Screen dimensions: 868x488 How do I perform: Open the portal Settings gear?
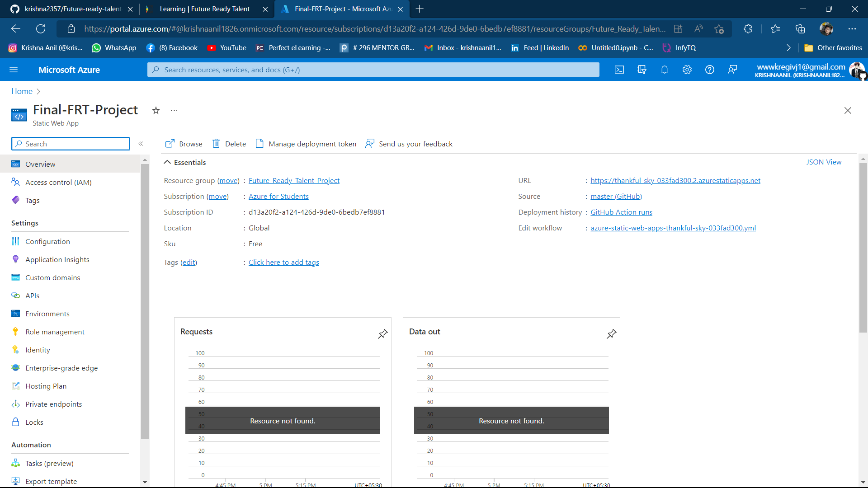point(687,70)
